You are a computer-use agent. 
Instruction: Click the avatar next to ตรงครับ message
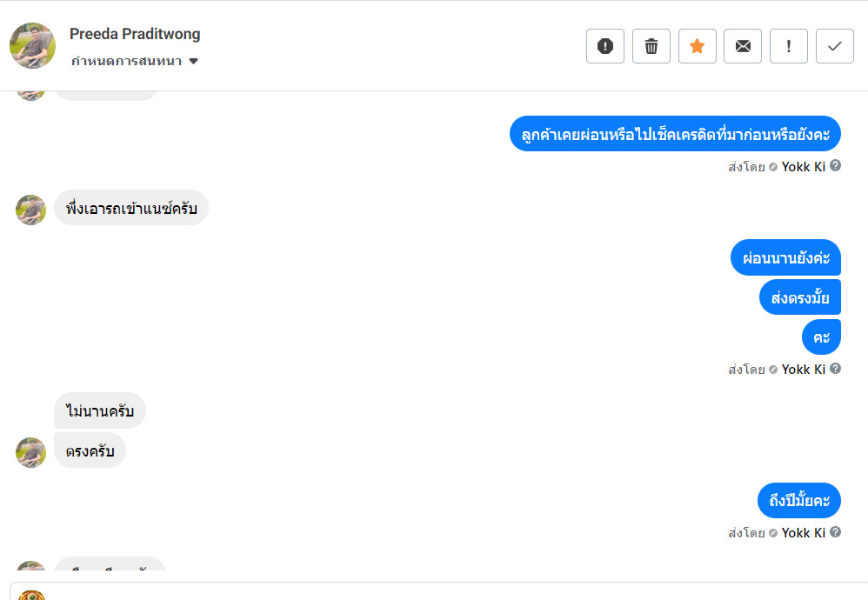pos(30,452)
